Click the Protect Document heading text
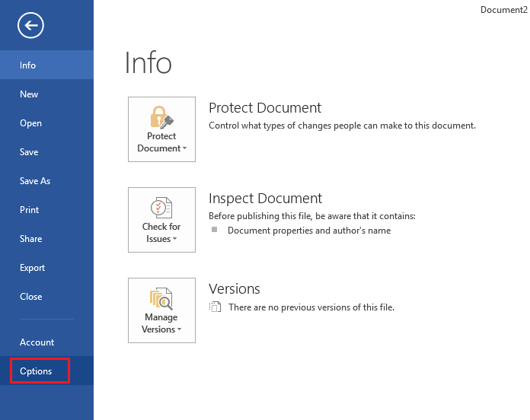This screenshot has height=420, width=530. 265,108
